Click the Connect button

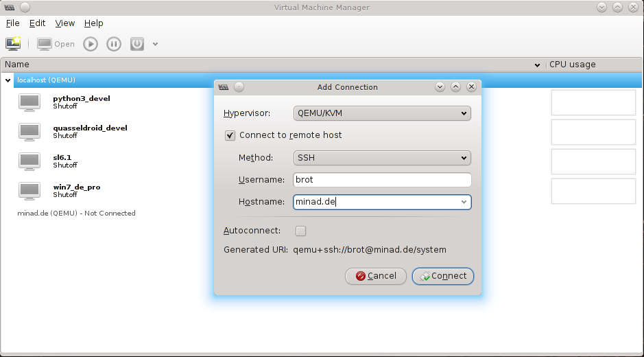coord(443,276)
